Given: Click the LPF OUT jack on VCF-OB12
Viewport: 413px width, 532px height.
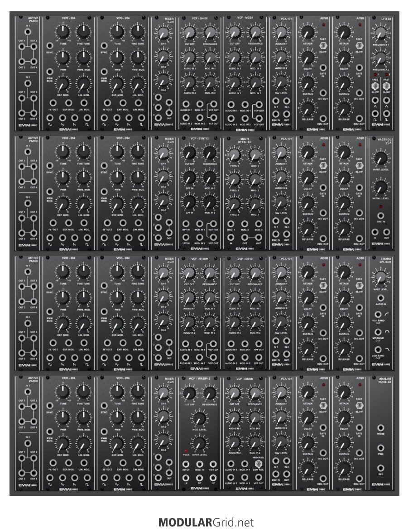Looking at the screenshot, I should point(259,357).
